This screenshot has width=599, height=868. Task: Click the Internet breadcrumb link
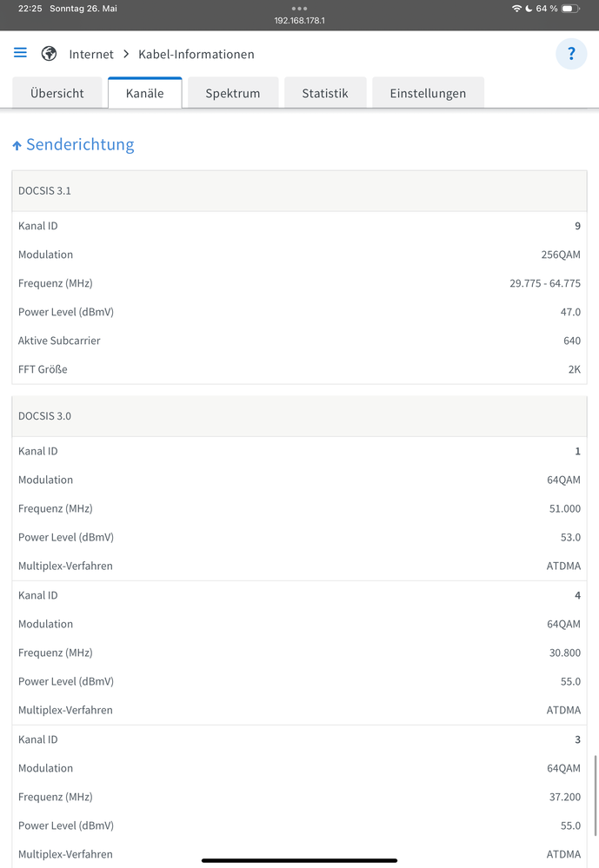91,54
